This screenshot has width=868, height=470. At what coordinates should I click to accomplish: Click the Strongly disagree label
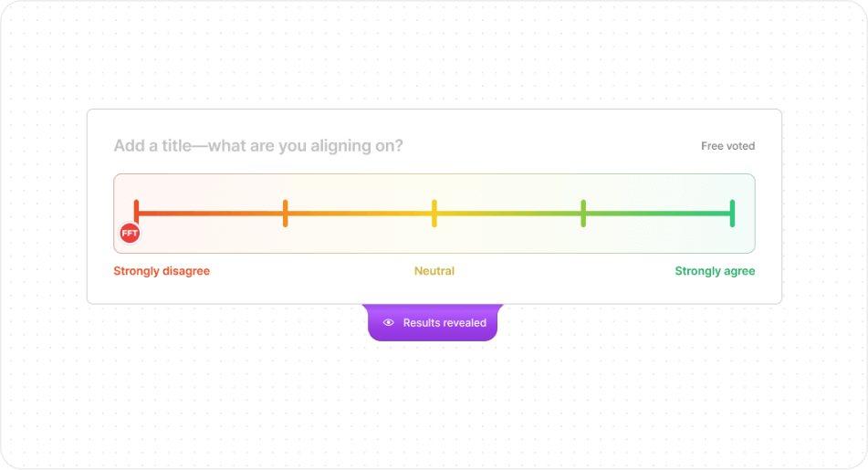162,271
